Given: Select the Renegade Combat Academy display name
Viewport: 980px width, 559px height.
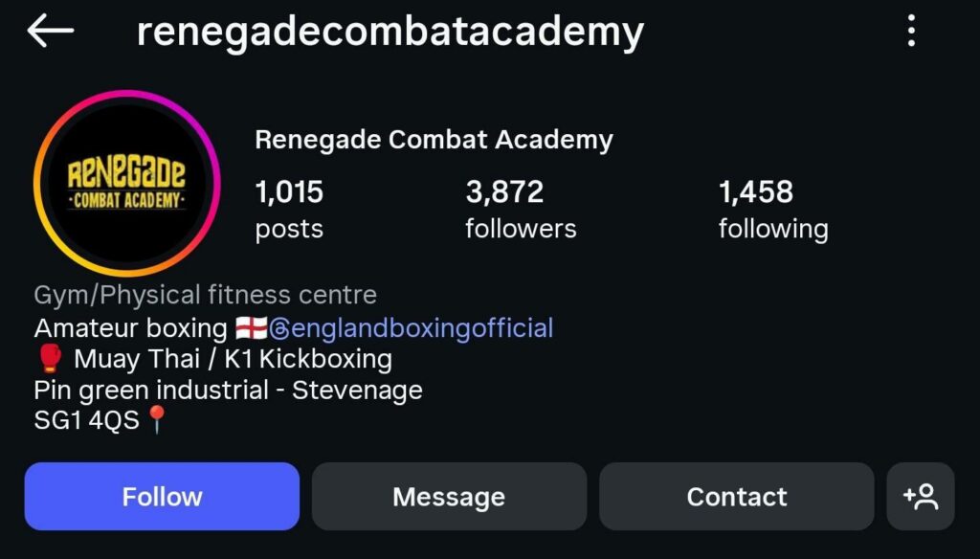Looking at the screenshot, I should coord(434,140).
